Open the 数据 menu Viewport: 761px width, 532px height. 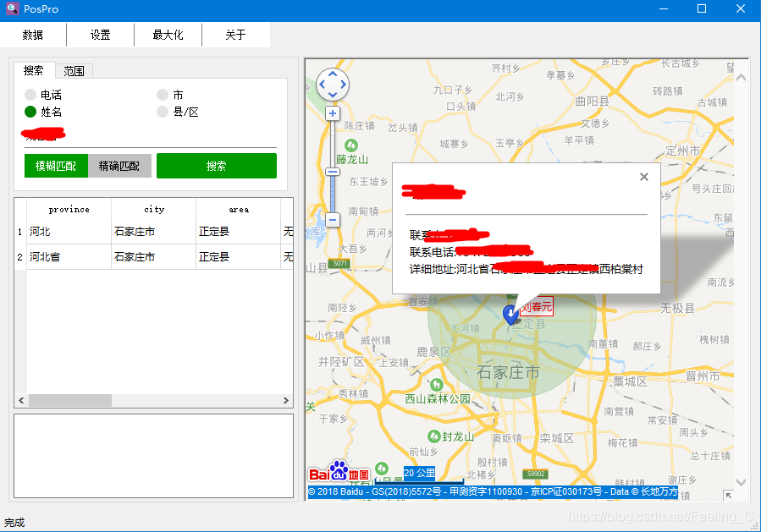[x=33, y=35]
